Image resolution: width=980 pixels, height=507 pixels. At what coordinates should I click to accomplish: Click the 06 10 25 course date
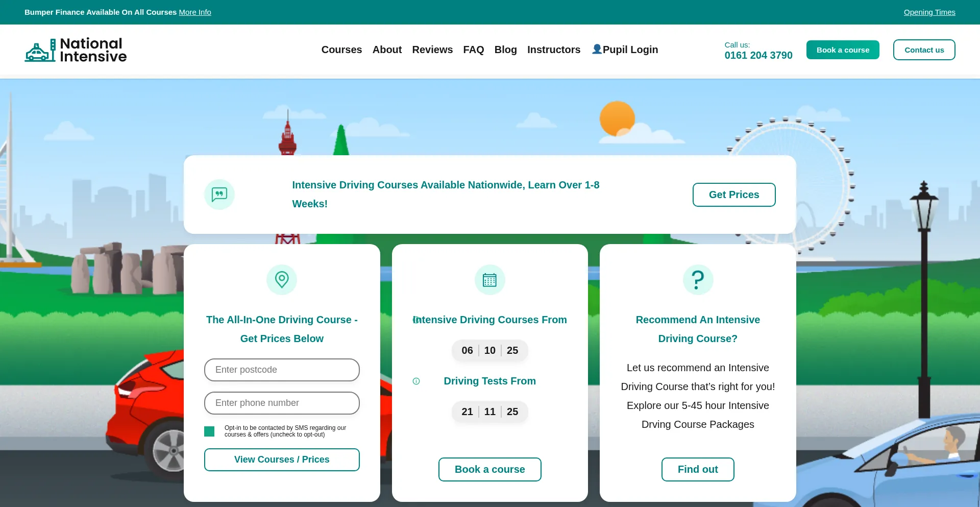[x=490, y=350]
